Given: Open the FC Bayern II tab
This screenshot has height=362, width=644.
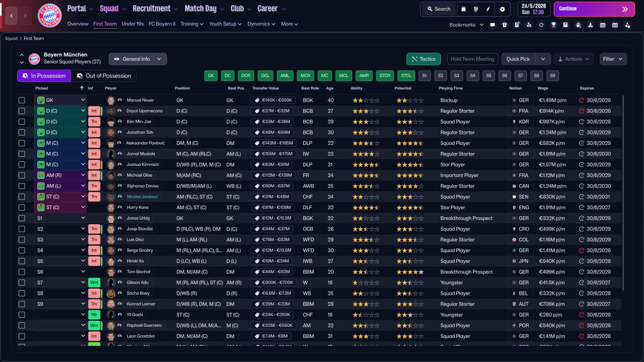Looking at the screenshot, I should (x=162, y=24).
